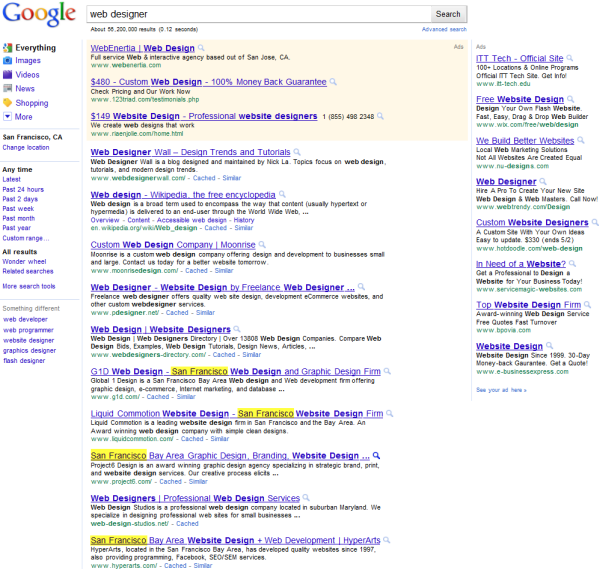Open Wonder wheel view
Viewport: 600px width, 569px height.
(24, 261)
